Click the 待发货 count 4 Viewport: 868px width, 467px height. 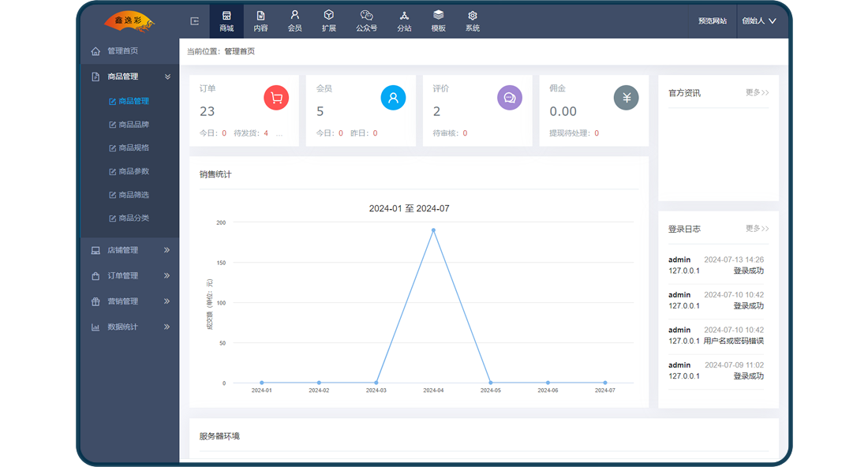coord(266,133)
